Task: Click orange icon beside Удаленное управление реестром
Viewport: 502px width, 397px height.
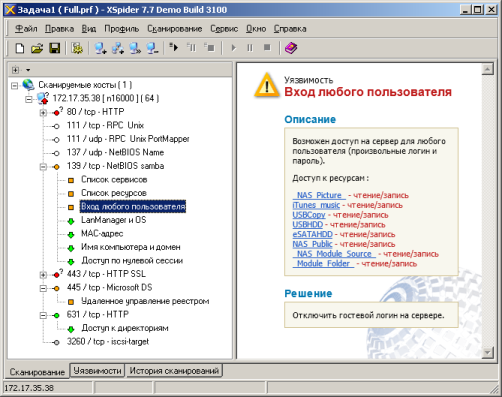Action: [x=71, y=302]
